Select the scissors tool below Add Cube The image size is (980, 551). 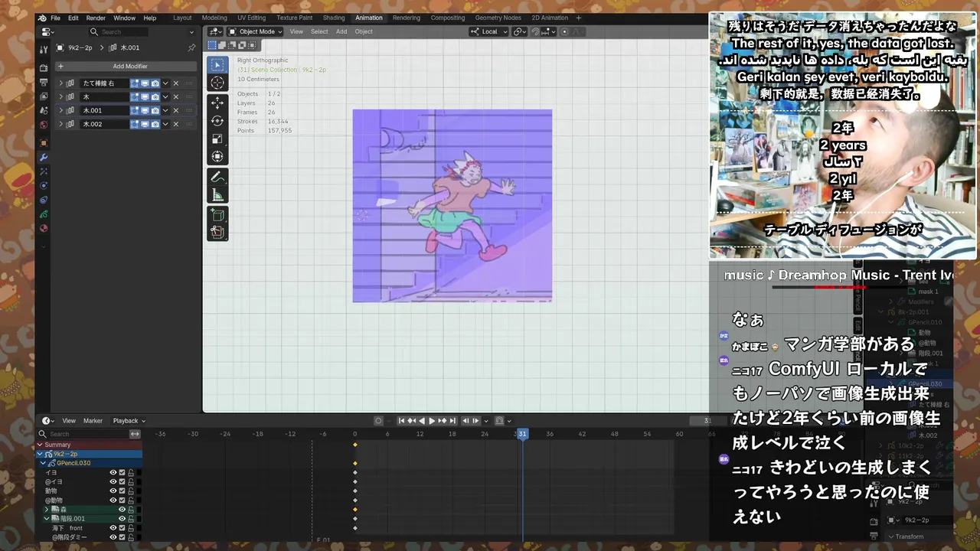point(217,232)
